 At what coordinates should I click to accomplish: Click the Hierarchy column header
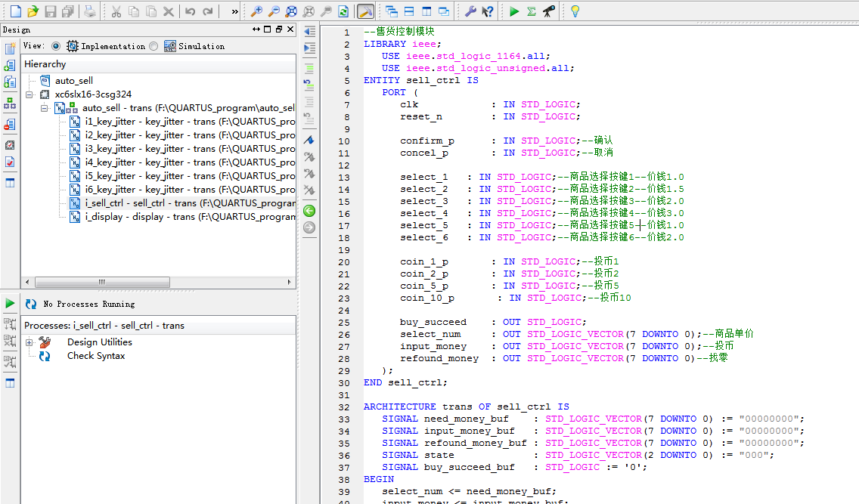click(158, 64)
